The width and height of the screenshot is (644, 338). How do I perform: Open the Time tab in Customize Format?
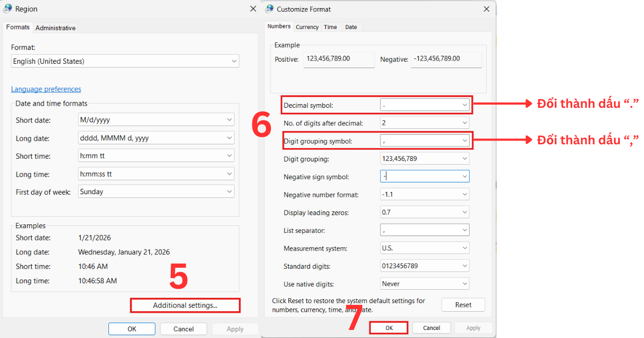pos(330,26)
